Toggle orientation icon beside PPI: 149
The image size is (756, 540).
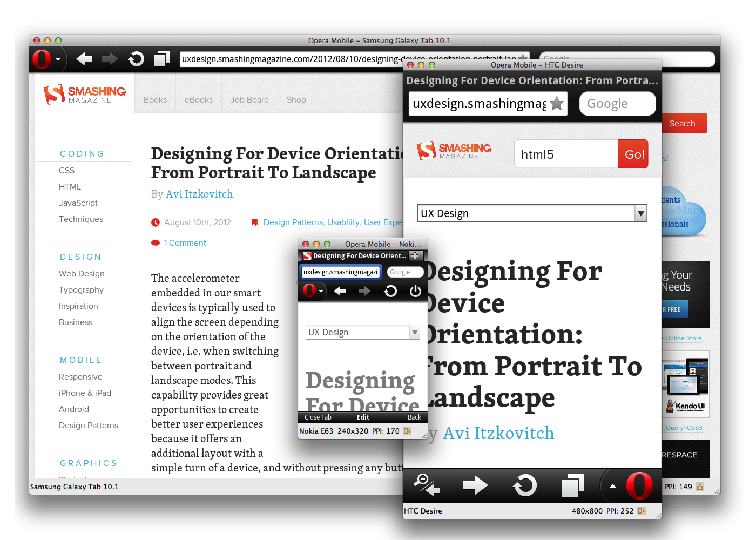tap(700, 487)
